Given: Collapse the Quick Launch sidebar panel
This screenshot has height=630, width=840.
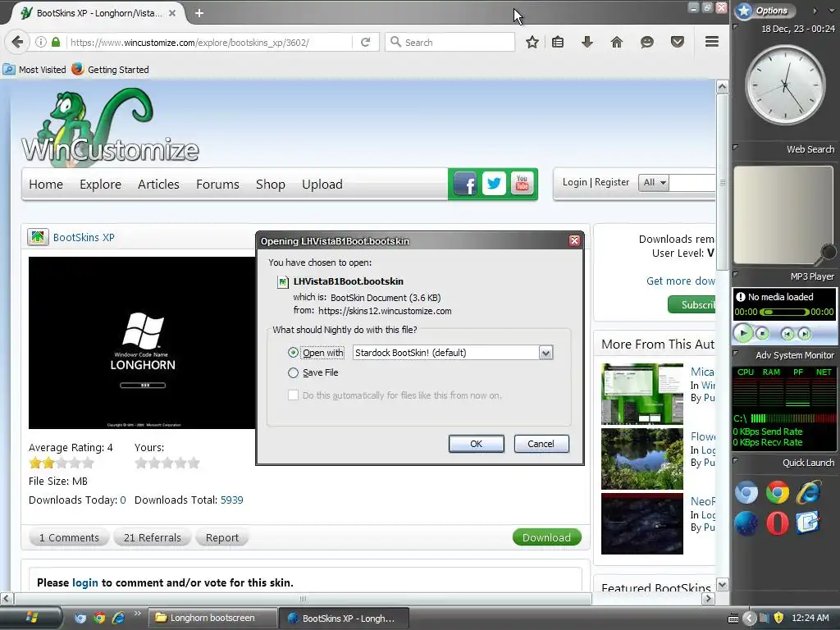Looking at the screenshot, I should point(736,460).
